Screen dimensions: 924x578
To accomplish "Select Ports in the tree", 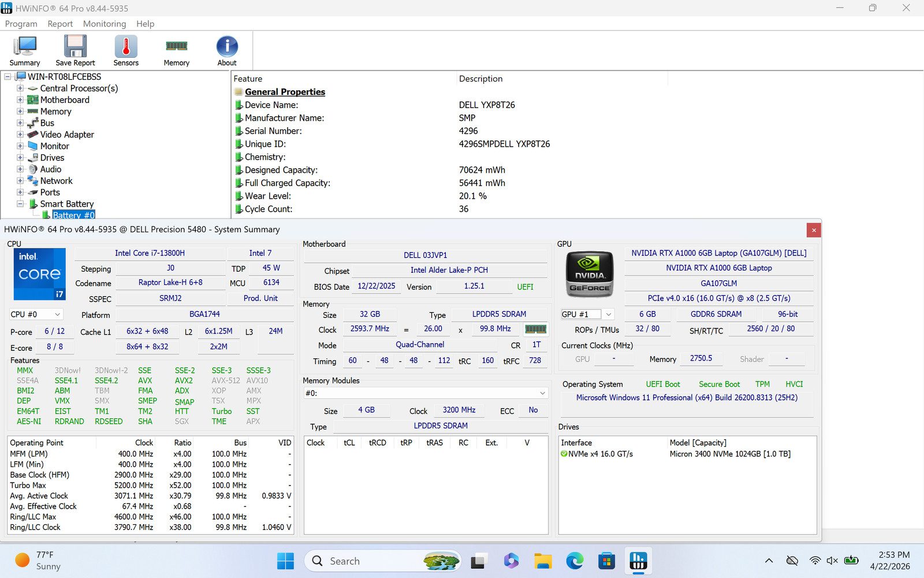I will tap(50, 192).
